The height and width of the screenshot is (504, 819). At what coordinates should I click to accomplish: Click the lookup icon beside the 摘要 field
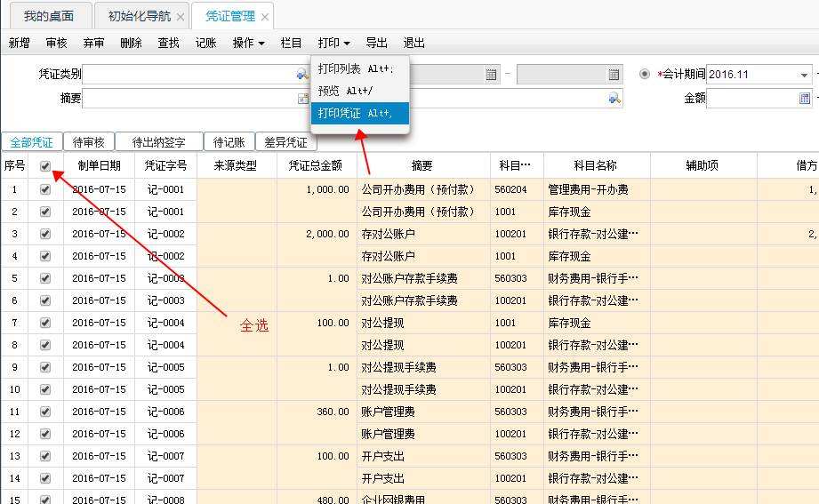click(303, 98)
